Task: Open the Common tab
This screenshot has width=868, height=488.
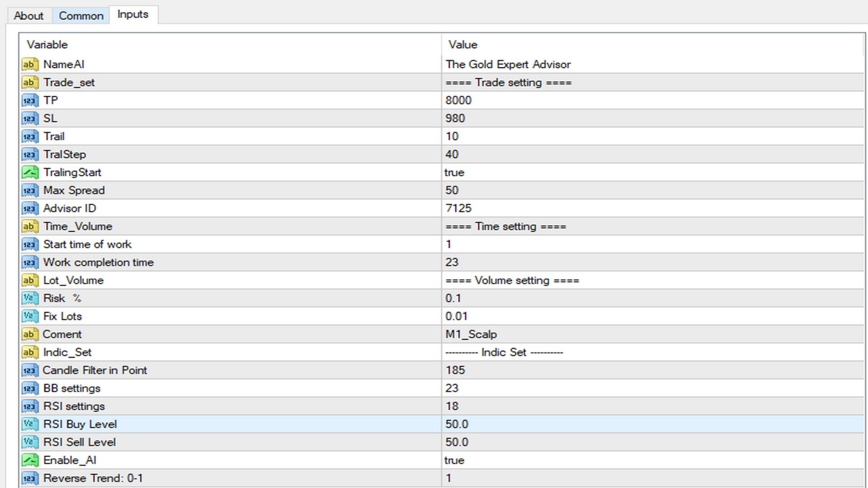Action: click(81, 16)
